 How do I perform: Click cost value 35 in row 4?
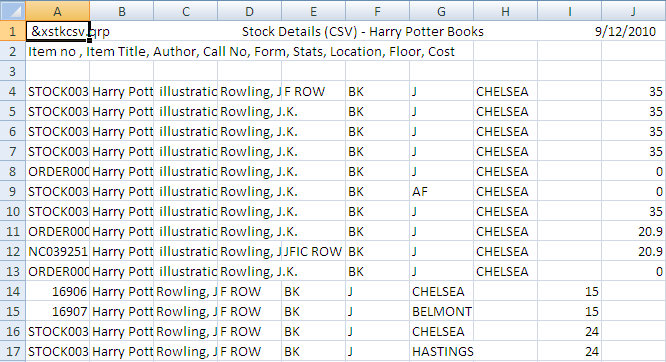click(633, 91)
